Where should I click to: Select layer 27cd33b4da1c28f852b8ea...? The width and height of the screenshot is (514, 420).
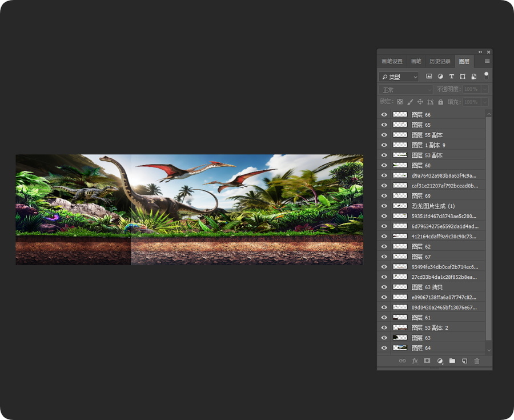point(431,277)
